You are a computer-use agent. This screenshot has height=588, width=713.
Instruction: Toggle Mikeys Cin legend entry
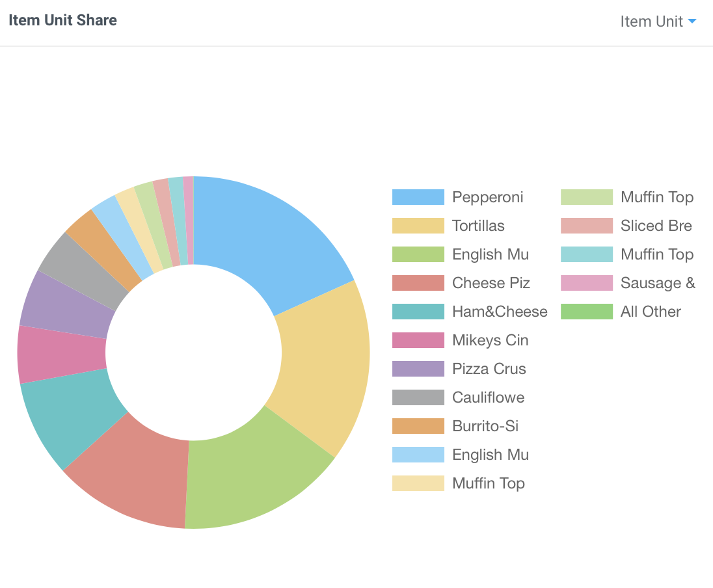[x=460, y=340]
